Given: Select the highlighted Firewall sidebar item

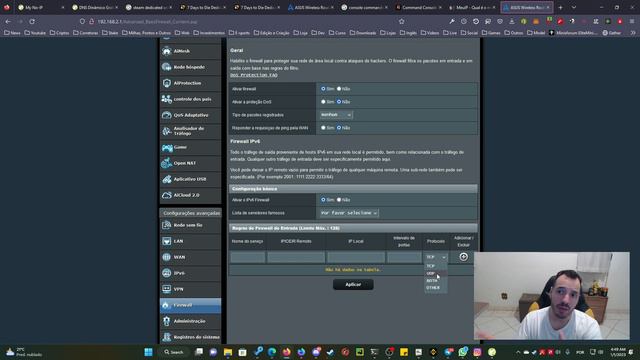Looking at the screenshot, I should (190, 305).
